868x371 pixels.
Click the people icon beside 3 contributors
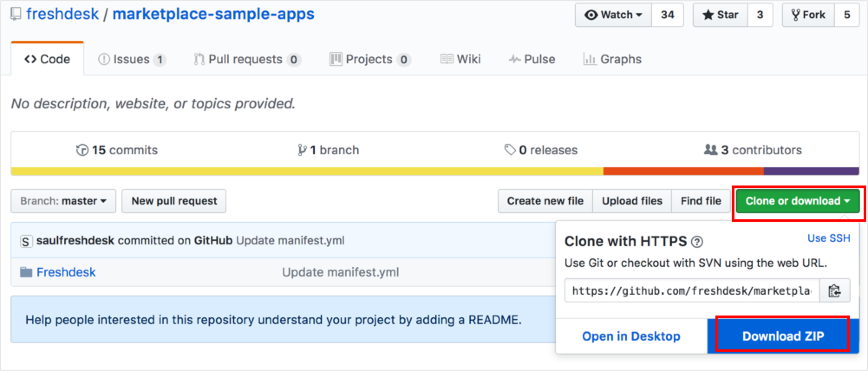coord(711,150)
